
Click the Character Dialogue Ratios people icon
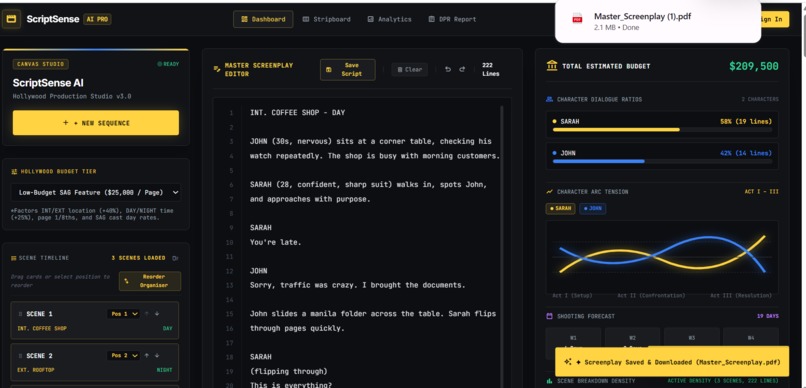coord(549,99)
